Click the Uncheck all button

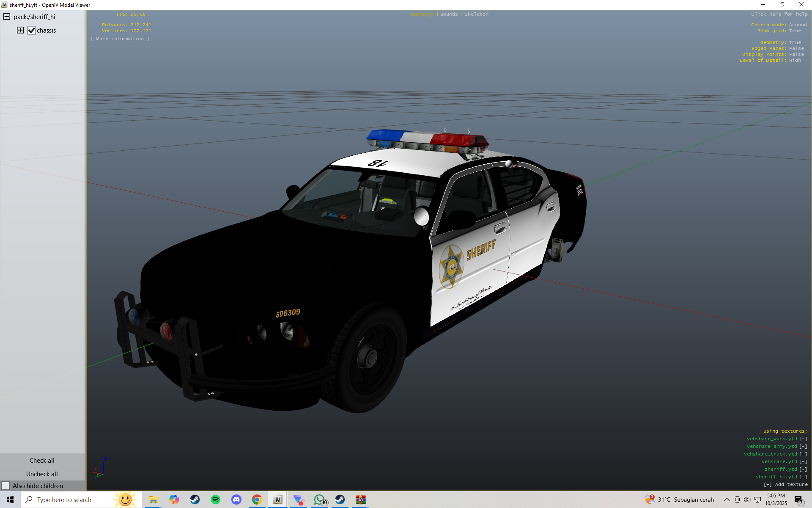[x=42, y=474]
